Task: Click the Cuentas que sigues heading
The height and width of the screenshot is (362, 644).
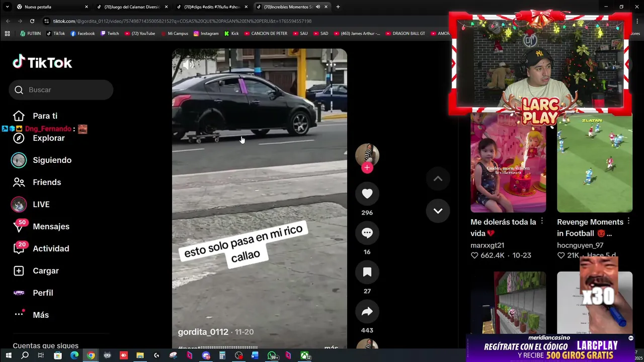Action: tap(45, 345)
